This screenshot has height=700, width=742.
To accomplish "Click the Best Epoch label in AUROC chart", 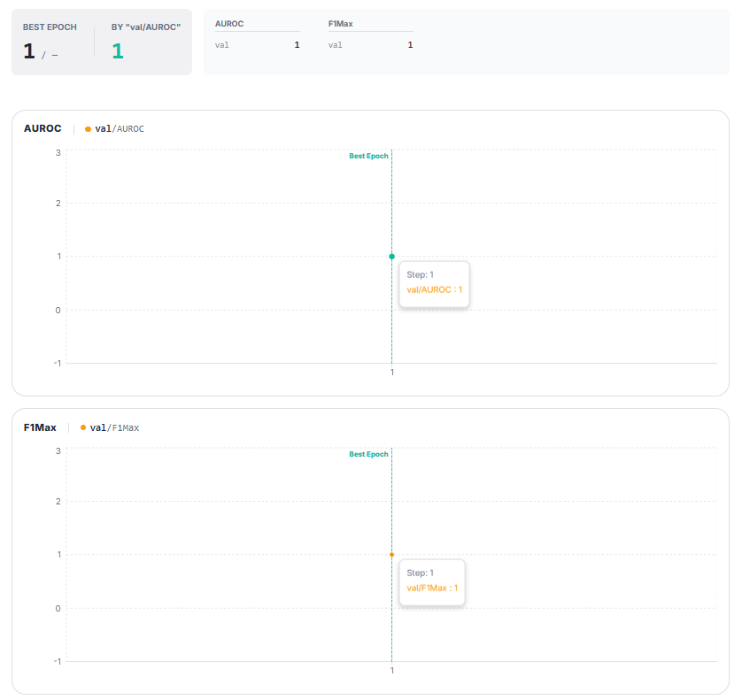I will tap(368, 156).
